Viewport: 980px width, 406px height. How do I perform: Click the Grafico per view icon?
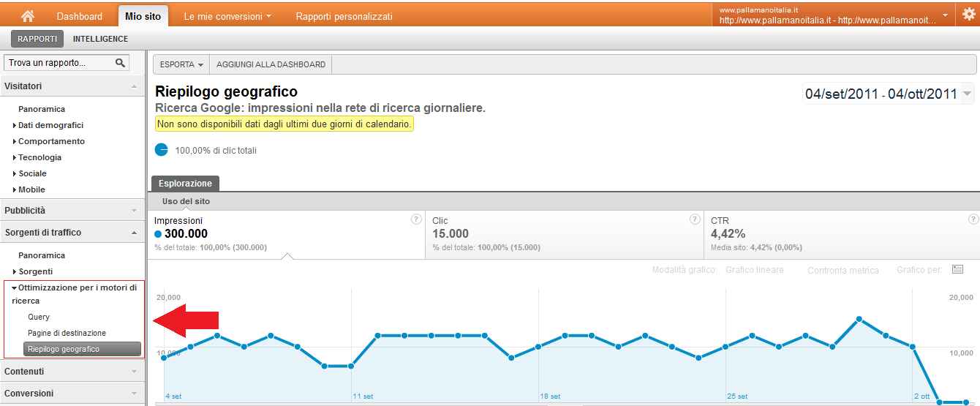click(957, 270)
